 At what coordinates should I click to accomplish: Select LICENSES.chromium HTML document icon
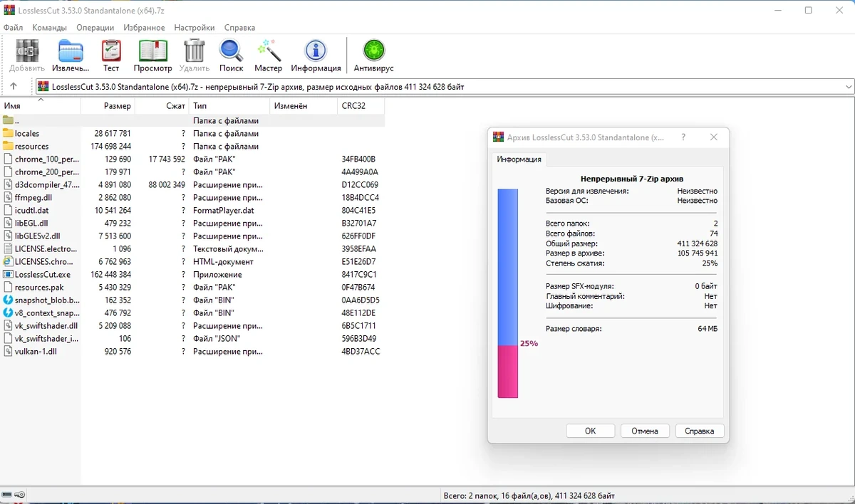9,261
